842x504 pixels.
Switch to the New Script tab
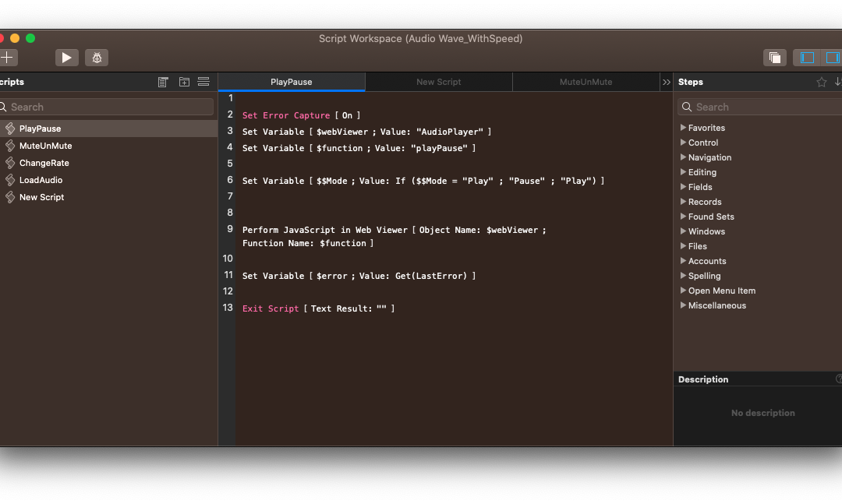point(439,82)
